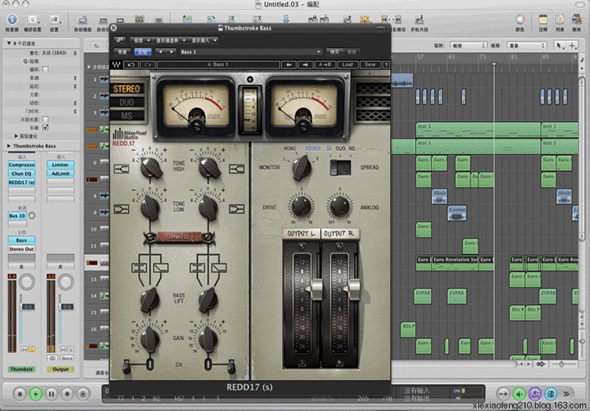Screen dimensions: 590x411
Task: Expand the Thumbstroke Bass inspector section
Action: pyautogui.click(x=9, y=146)
